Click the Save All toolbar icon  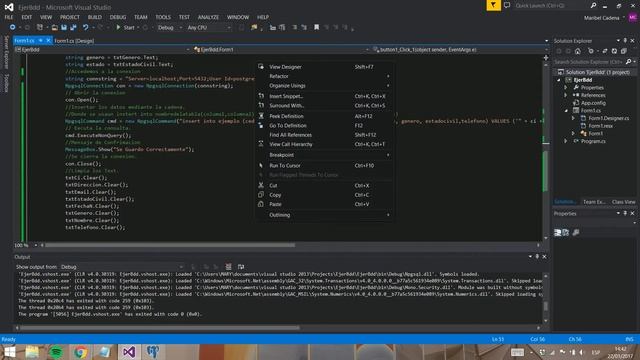[73, 27]
